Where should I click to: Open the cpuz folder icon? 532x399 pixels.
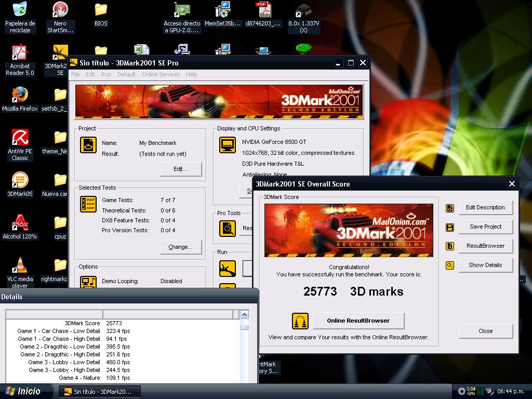(x=60, y=223)
